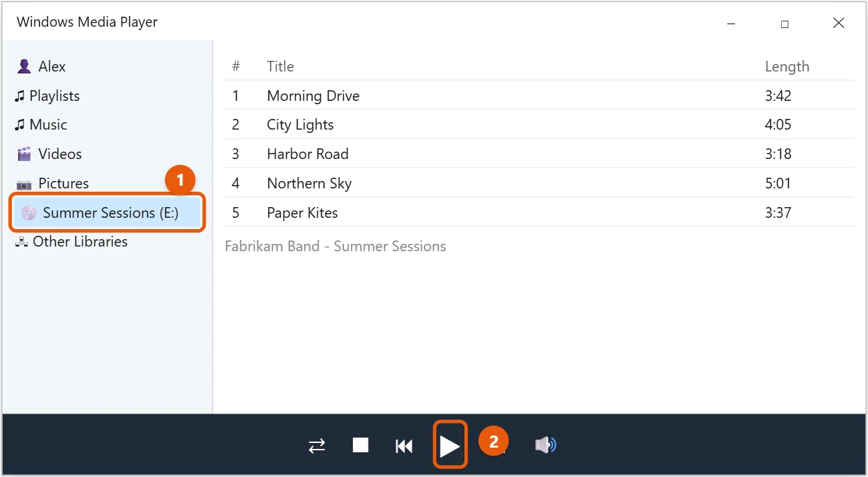Image resolution: width=868 pixels, height=477 pixels.
Task: Click the 5:01 length value
Action: click(778, 183)
